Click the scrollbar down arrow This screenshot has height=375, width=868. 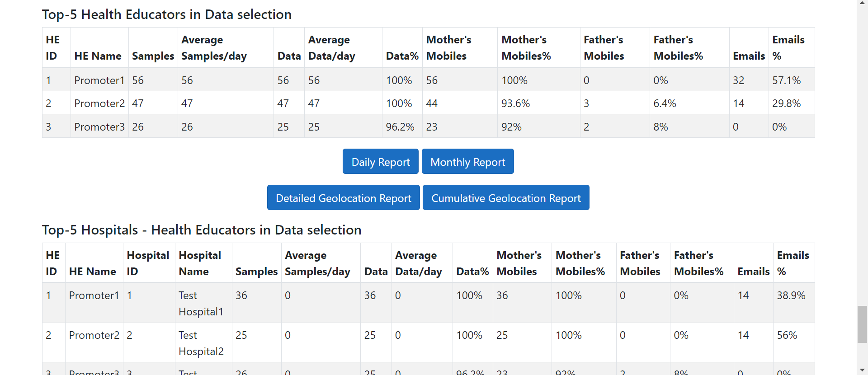[862, 371]
